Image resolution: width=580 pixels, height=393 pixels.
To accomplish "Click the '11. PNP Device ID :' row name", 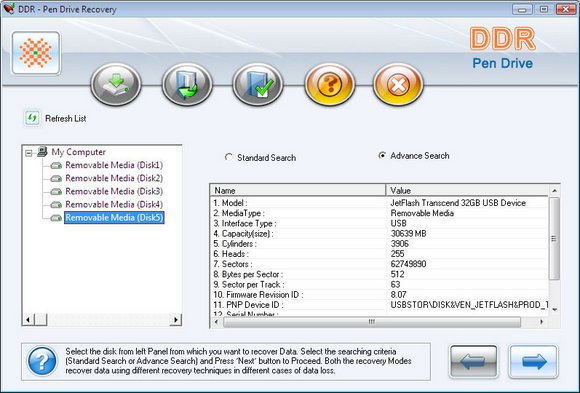I will (x=249, y=305).
